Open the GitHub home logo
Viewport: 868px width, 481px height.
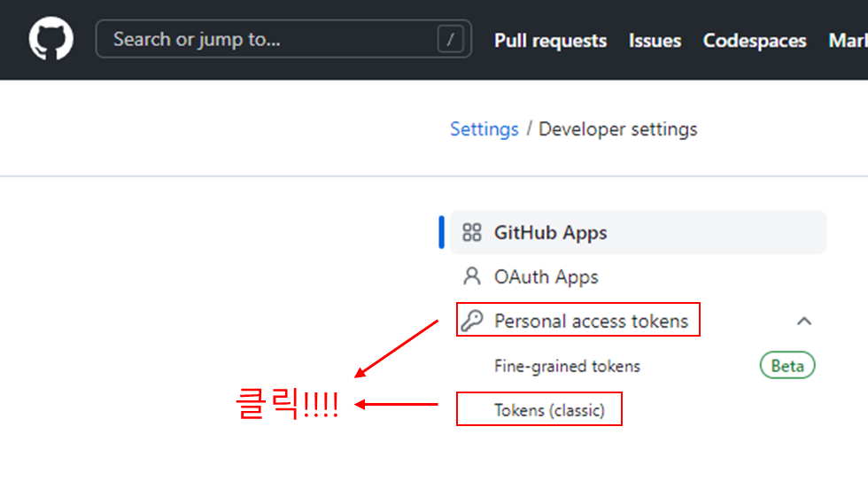[x=51, y=39]
